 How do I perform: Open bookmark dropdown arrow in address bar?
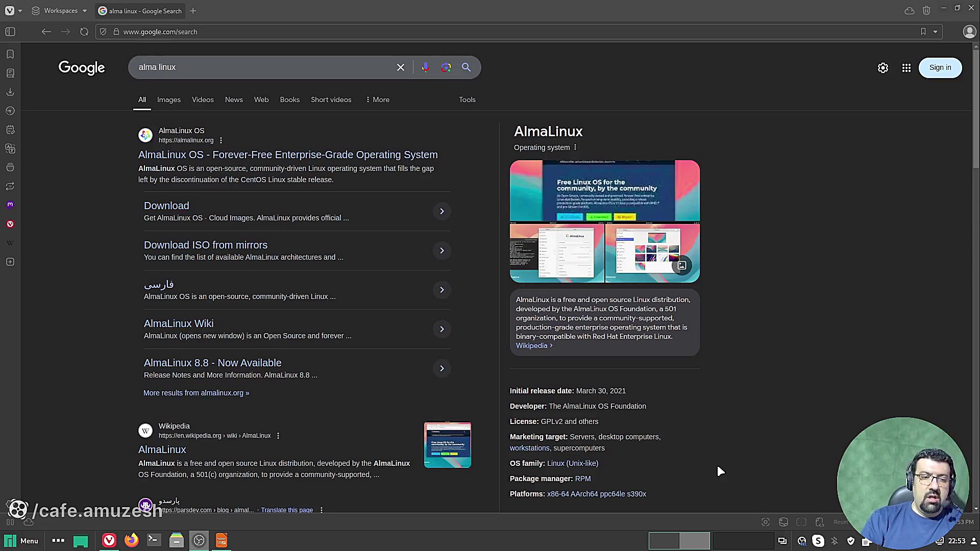(x=936, y=32)
